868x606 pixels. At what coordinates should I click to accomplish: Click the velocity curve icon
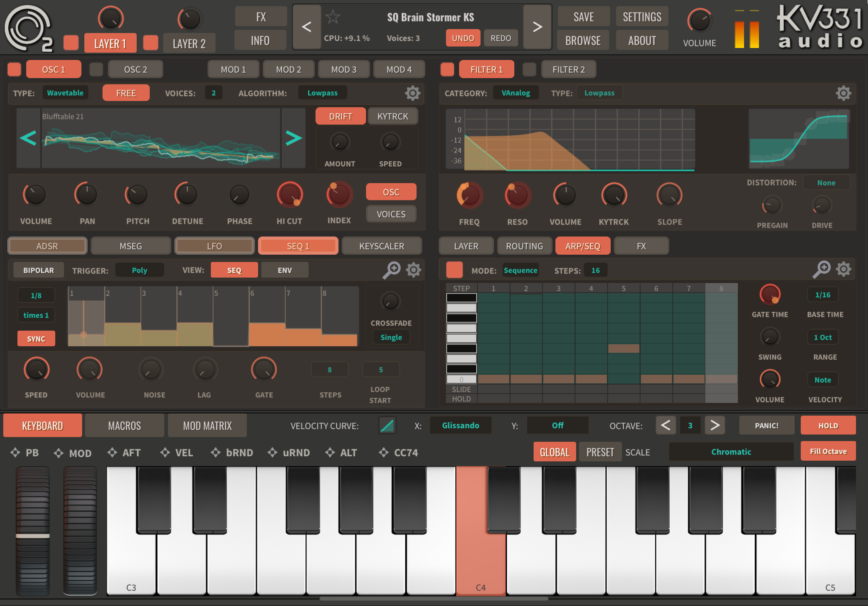pos(387,425)
